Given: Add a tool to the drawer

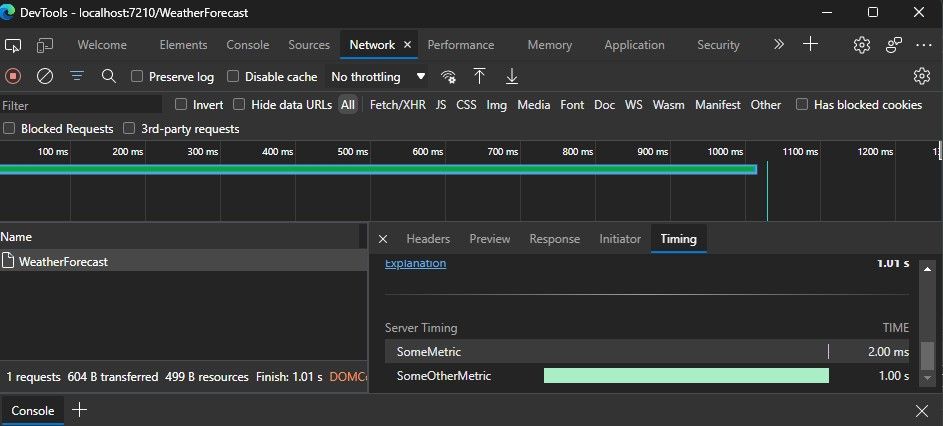Looking at the screenshot, I should [79, 410].
